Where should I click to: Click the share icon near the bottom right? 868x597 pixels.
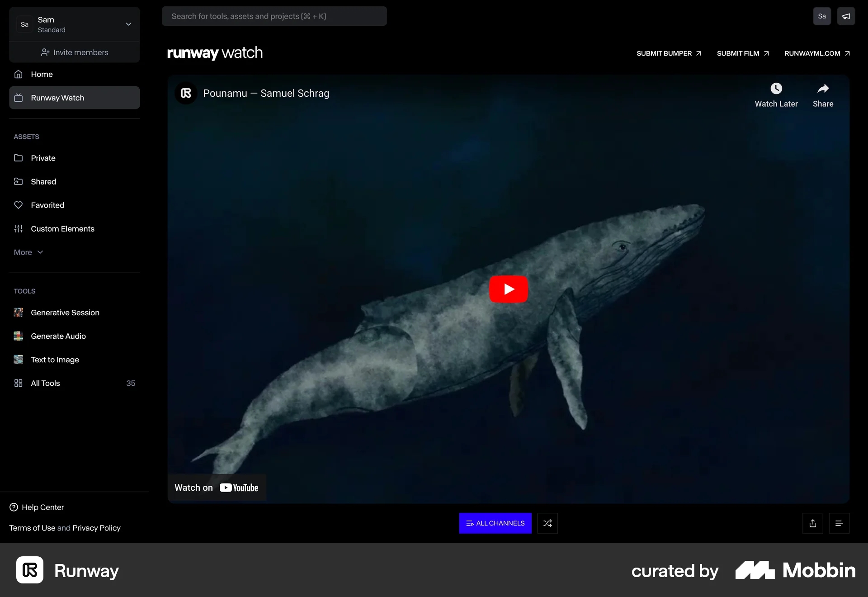pos(812,523)
